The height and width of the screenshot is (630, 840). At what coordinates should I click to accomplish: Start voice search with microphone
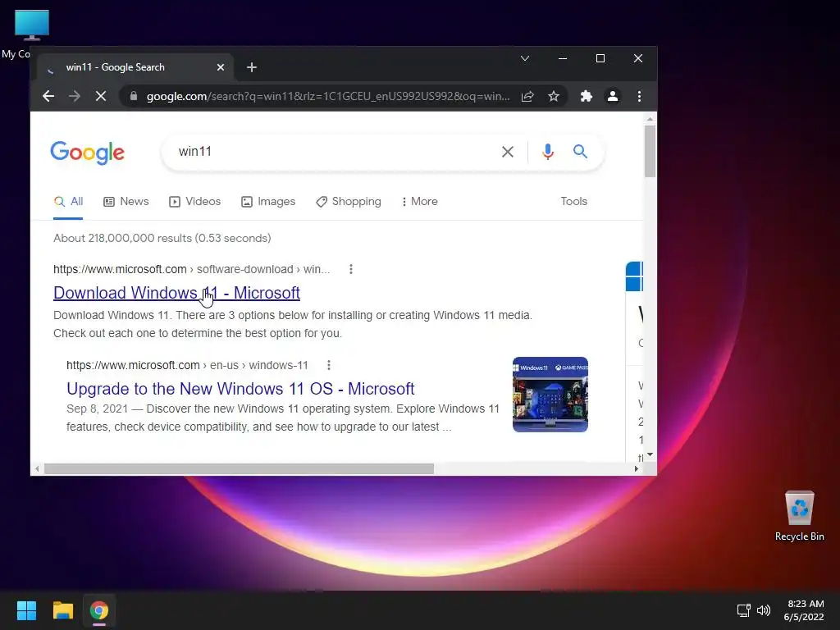click(x=547, y=152)
